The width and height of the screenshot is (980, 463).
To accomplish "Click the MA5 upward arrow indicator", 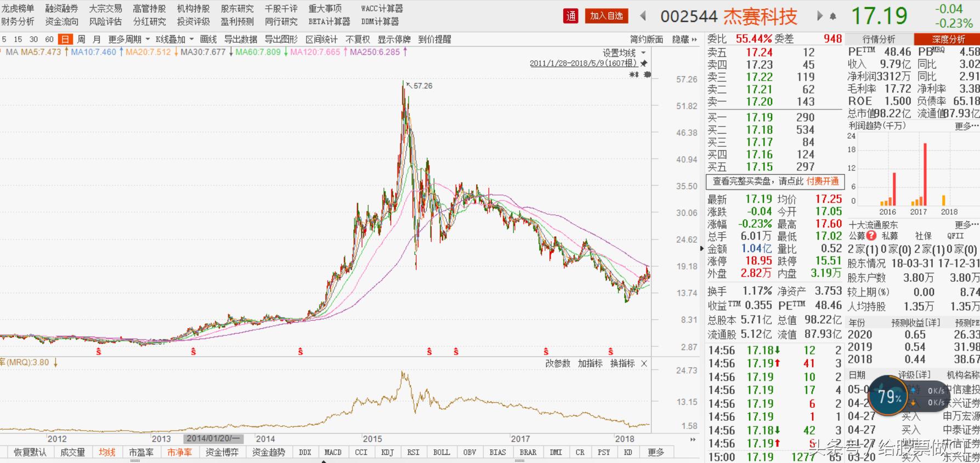I will [x=66, y=52].
